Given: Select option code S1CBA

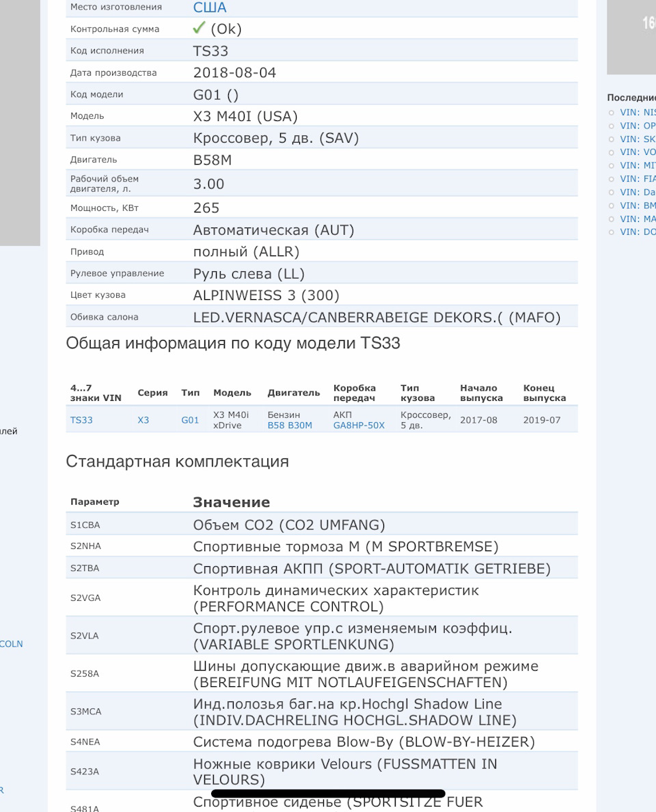Looking at the screenshot, I should [x=85, y=525].
